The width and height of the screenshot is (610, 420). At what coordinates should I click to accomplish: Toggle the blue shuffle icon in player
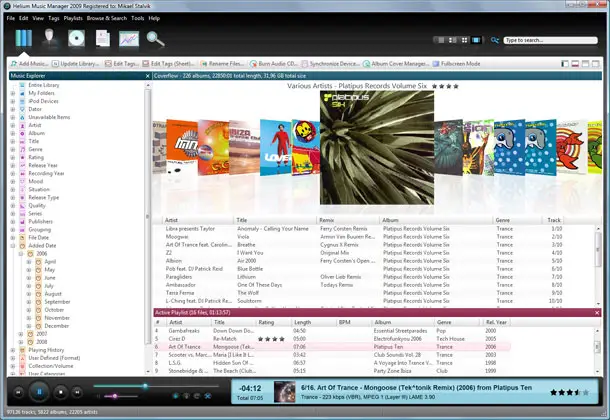pyautogui.click(x=208, y=396)
